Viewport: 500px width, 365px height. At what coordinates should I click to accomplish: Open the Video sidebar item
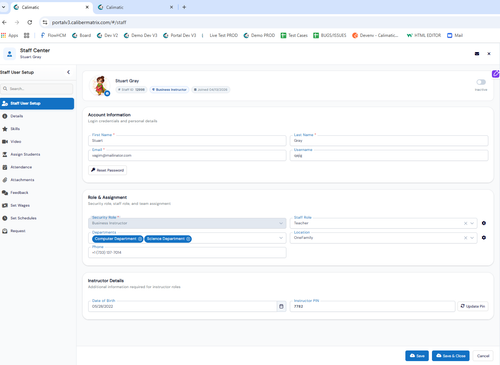coord(16,142)
